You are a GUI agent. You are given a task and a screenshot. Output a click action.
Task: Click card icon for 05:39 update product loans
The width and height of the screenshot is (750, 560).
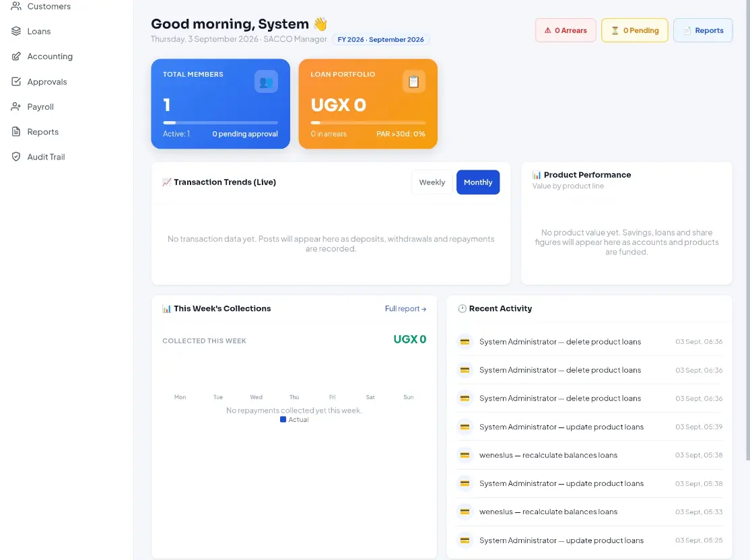tap(465, 427)
